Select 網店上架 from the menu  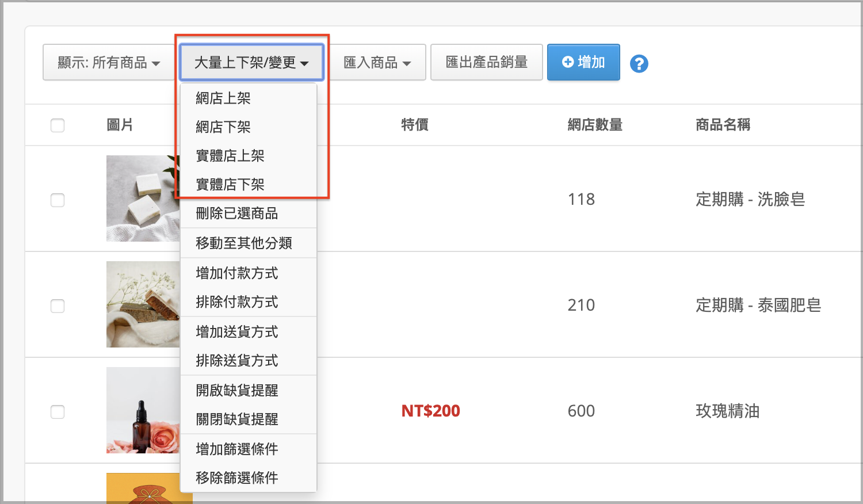[249, 98]
